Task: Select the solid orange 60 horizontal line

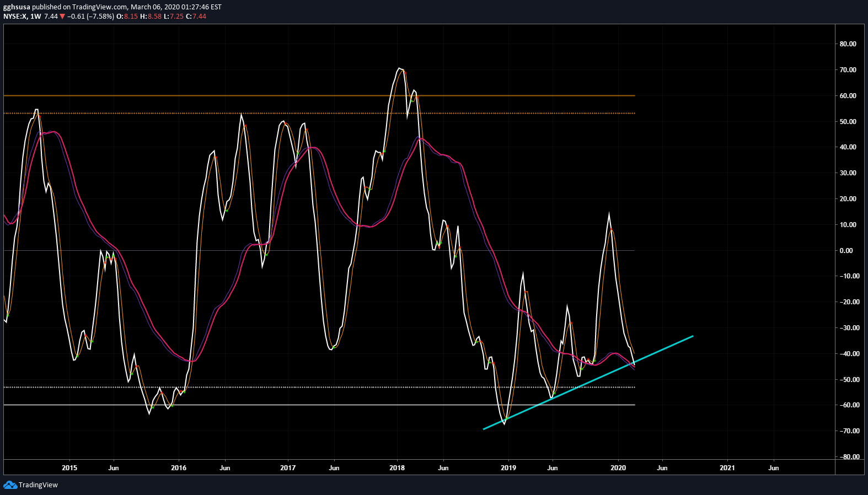Action: [319, 96]
